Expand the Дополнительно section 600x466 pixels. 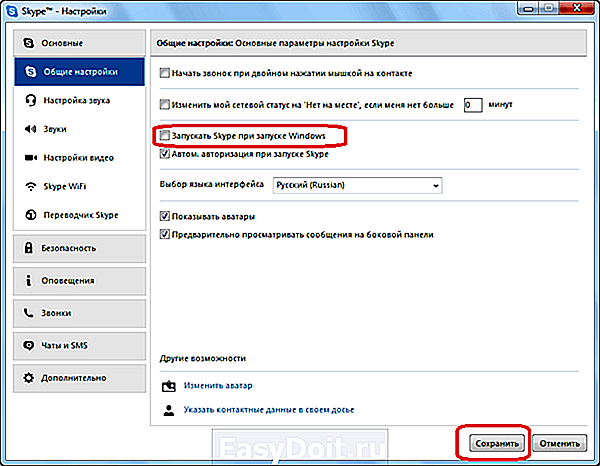[80, 378]
